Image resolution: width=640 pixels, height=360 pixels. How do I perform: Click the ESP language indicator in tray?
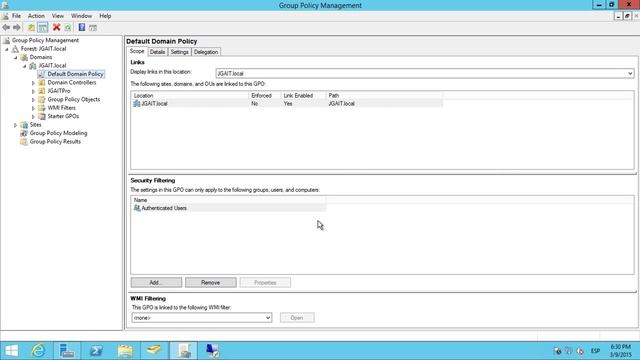pyautogui.click(x=596, y=351)
